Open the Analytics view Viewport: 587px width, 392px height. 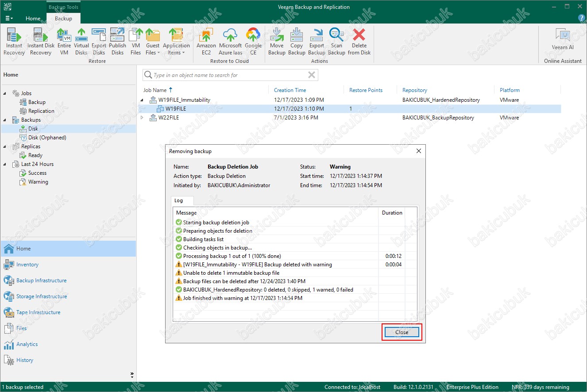[68, 344]
